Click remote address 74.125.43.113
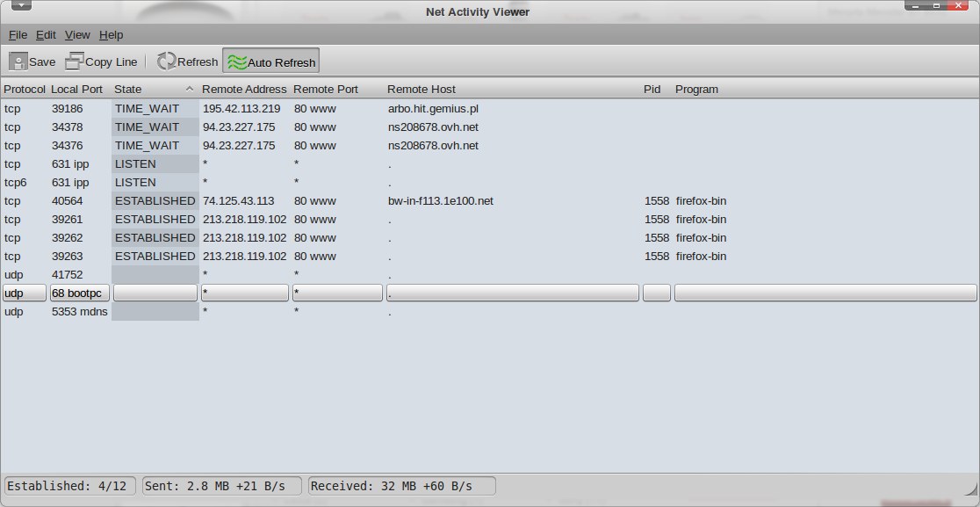The image size is (980, 507). click(238, 200)
